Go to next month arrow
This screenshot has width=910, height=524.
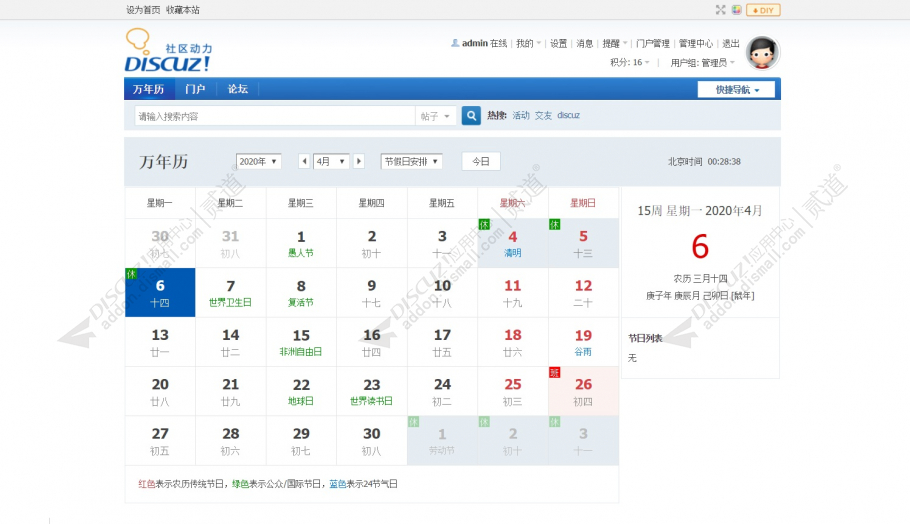click(x=359, y=161)
